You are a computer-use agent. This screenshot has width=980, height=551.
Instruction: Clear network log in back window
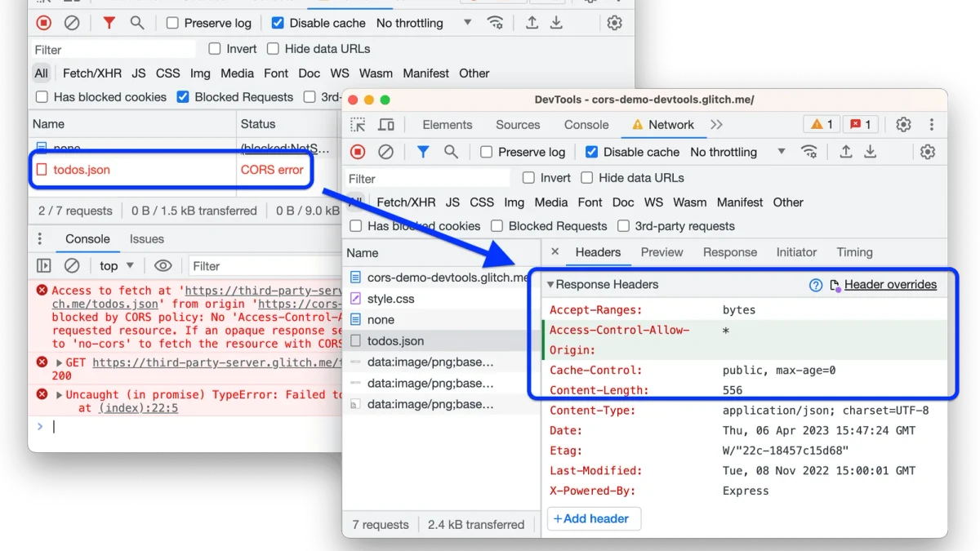point(72,23)
